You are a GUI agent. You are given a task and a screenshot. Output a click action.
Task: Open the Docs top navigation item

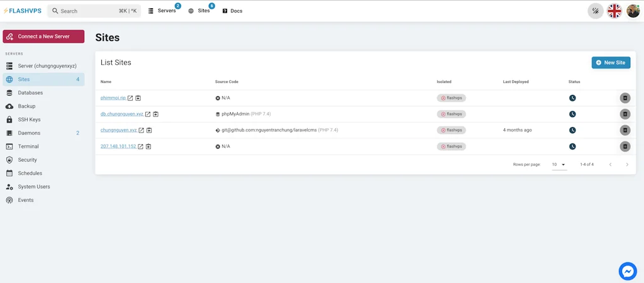point(233,11)
